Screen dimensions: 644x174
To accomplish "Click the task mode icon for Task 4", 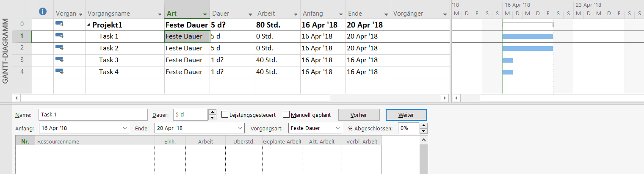I will coord(59,72).
